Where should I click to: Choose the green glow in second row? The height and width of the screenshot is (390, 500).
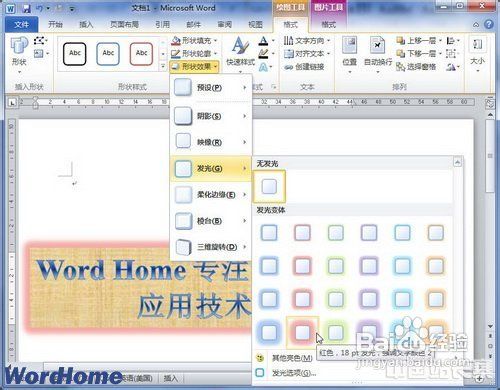point(336,266)
